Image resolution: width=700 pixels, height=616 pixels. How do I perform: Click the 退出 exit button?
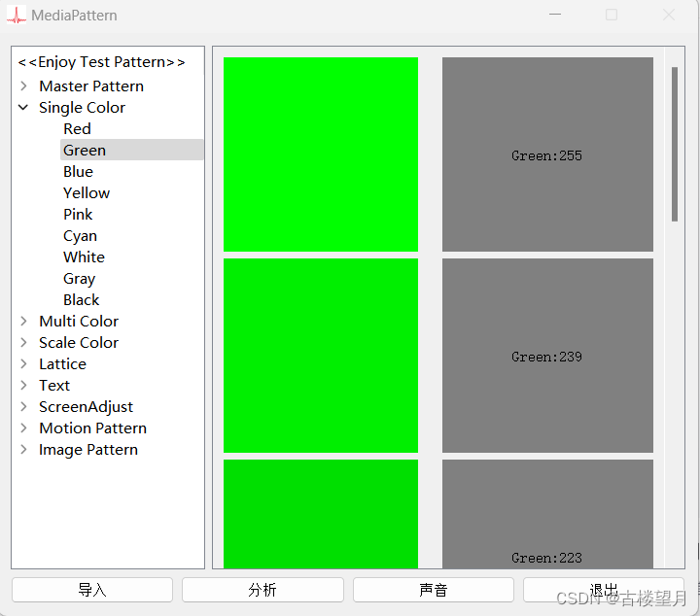[604, 590]
